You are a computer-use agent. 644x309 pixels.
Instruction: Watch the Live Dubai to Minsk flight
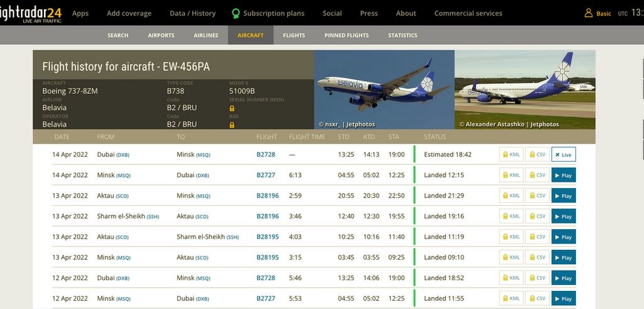(x=563, y=155)
